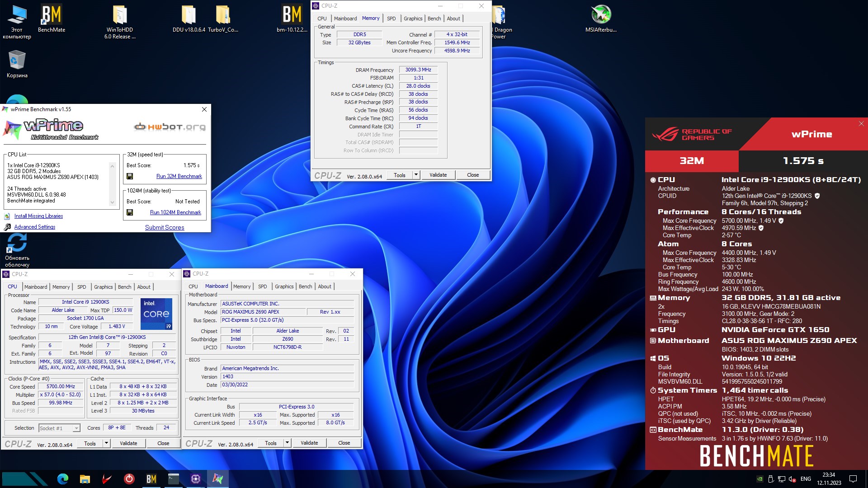Open the muted volume tray icon

click(x=792, y=479)
